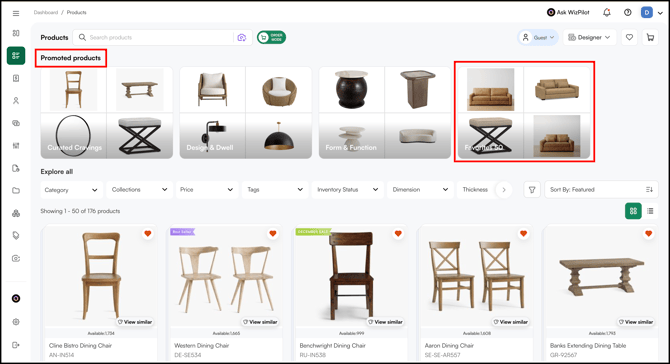Click the search magnifier icon

click(x=82, y=38)
